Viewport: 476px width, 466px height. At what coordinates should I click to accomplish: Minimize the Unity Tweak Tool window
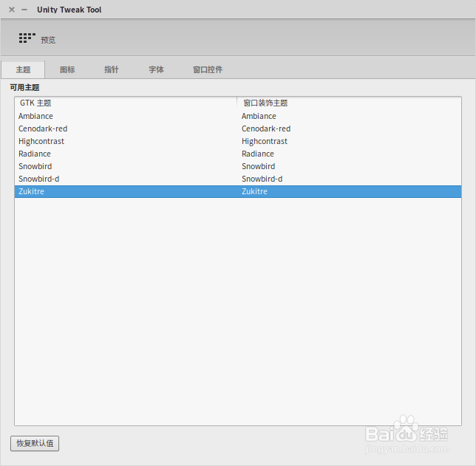point(24,10)
